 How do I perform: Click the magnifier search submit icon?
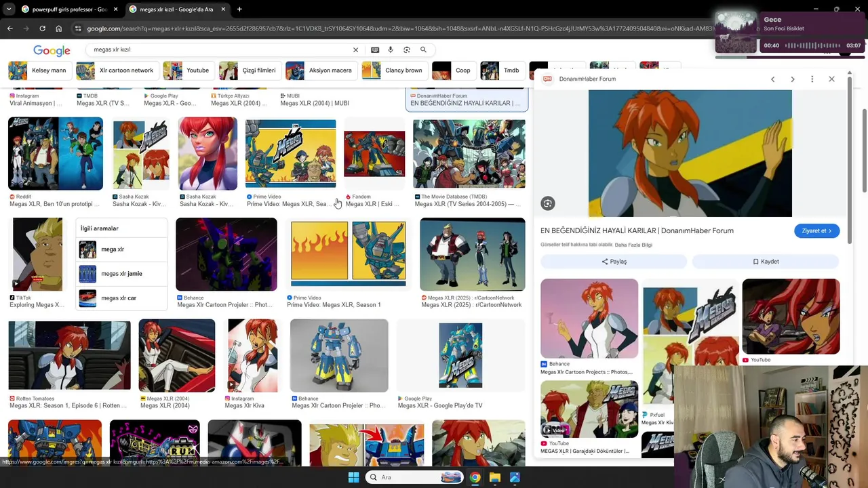tap(423, 49)
